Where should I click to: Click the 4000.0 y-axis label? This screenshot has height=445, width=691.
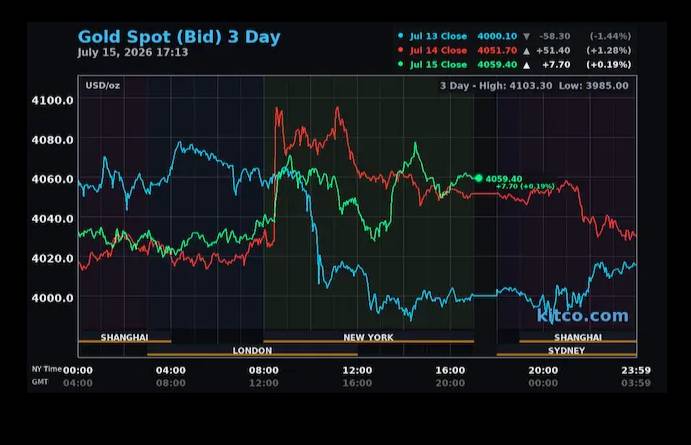point(52,298)
